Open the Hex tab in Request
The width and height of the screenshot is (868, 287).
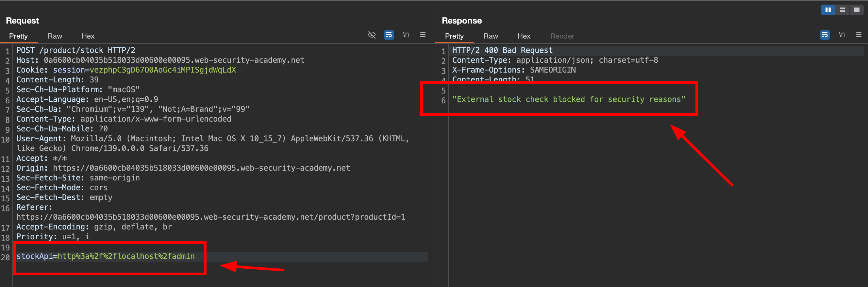88,36
